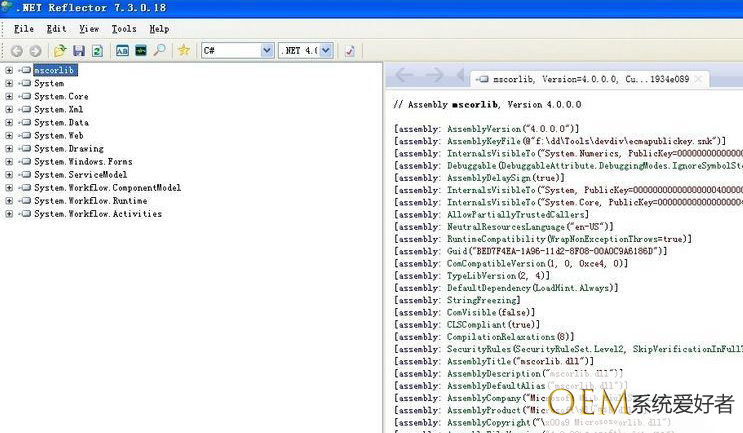The height and width of the screenshot is (433, 743).
Task: Open the Tools menu
Action: coord(124,29)
